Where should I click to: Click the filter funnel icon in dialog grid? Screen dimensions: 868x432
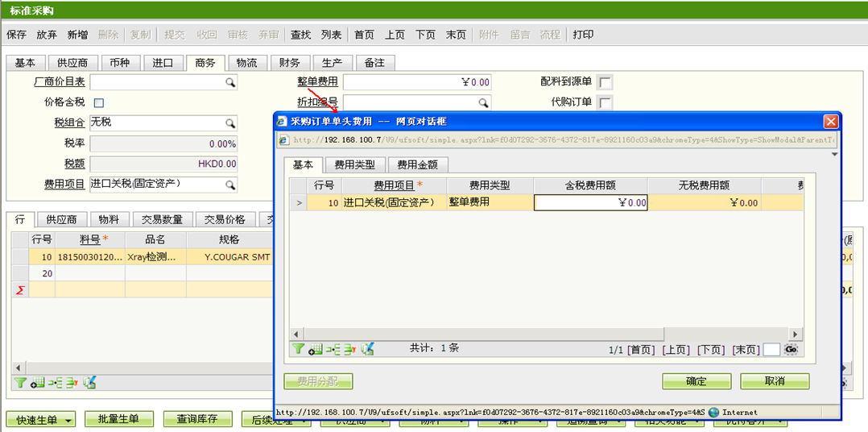click(x=298, y=349)
